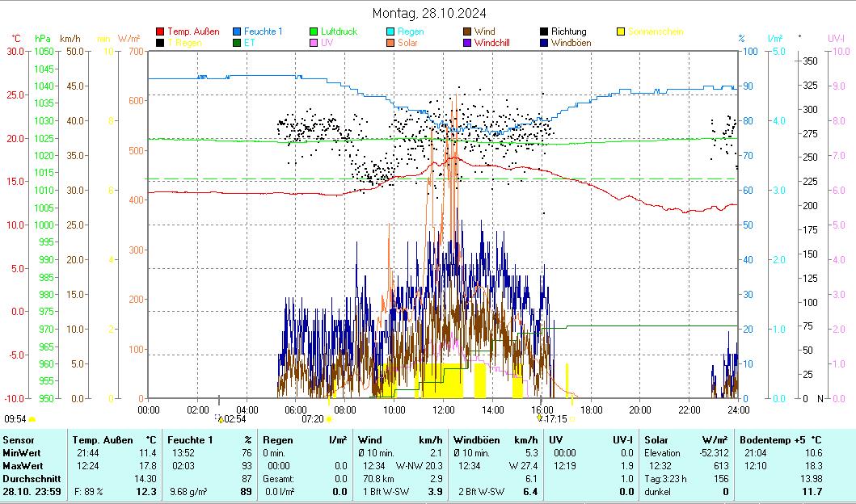Click the blue Feuchte 1 legend swatch
856x504 pixels.
click(238, 31)
